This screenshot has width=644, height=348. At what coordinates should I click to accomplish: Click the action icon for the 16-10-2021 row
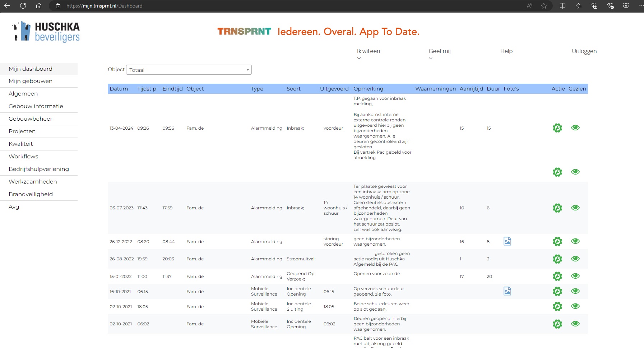(557, 291)
